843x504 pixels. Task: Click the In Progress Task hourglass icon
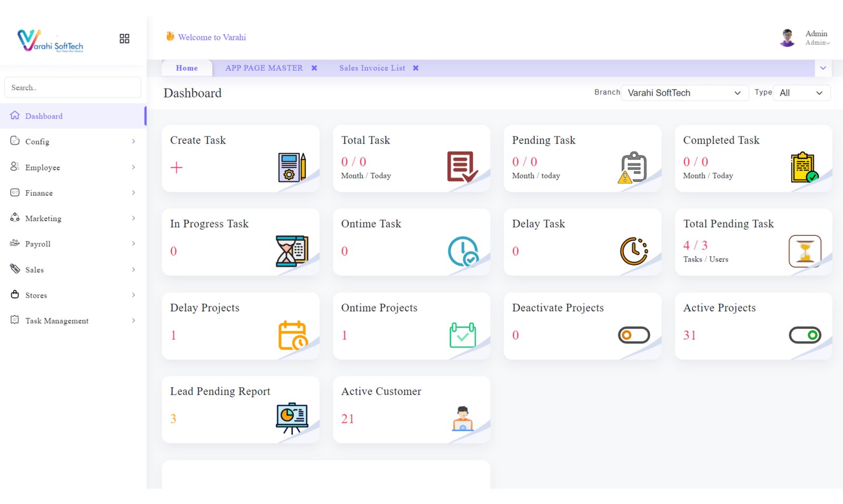tap(292, 251)
